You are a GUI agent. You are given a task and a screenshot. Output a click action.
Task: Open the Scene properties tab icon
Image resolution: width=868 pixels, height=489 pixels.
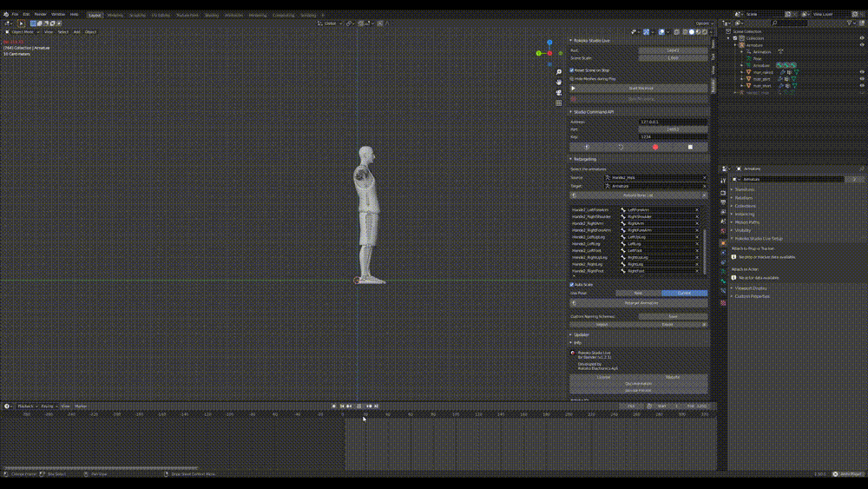(x=723, y=221)
